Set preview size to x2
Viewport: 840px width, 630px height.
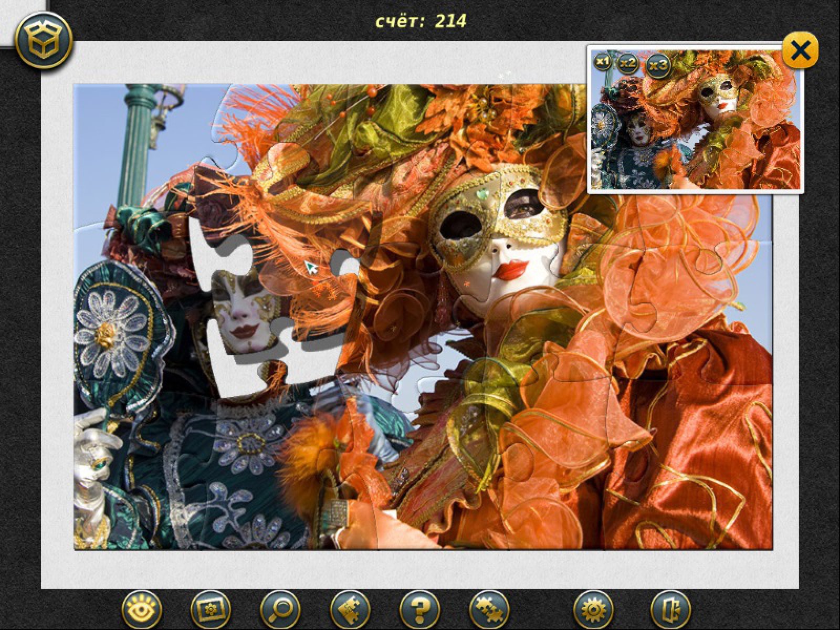pyautogui.click(x=628, y=64)
